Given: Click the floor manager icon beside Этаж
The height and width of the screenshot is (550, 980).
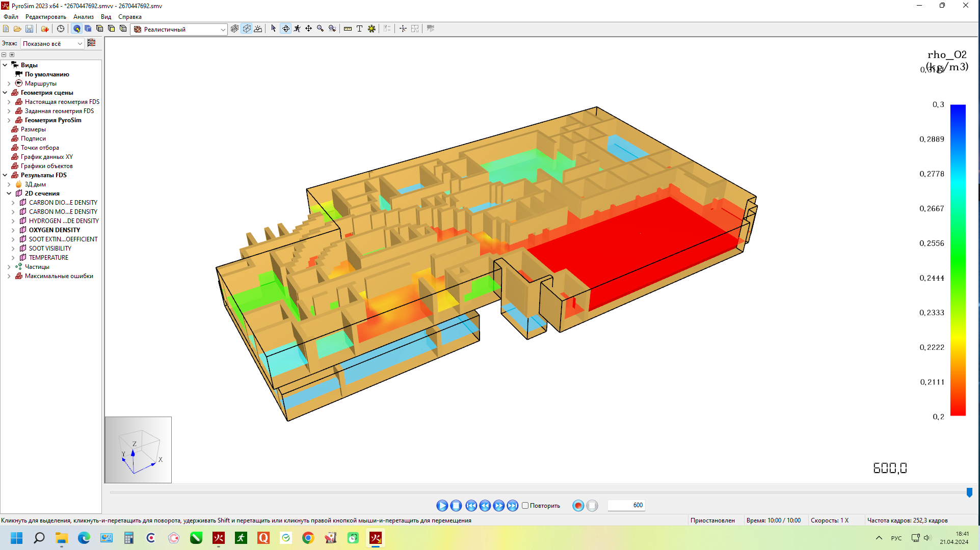Looking at the screenshot, I should click(x=92, y=43).
